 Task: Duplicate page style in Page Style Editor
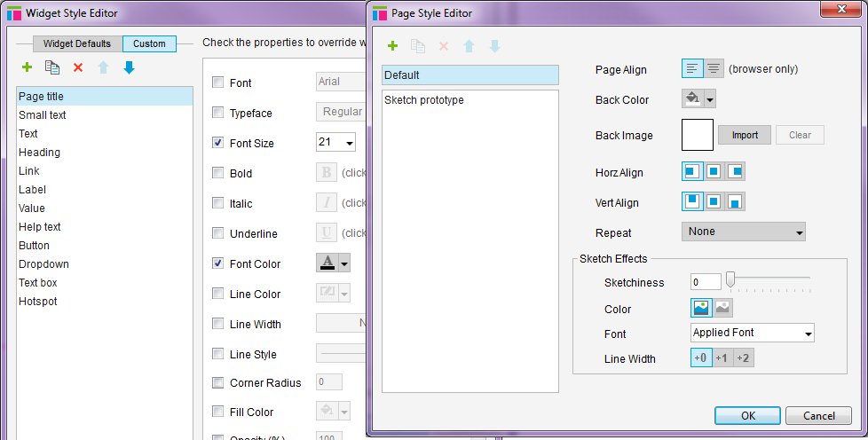pyautogui.click(x=418, y=46)
